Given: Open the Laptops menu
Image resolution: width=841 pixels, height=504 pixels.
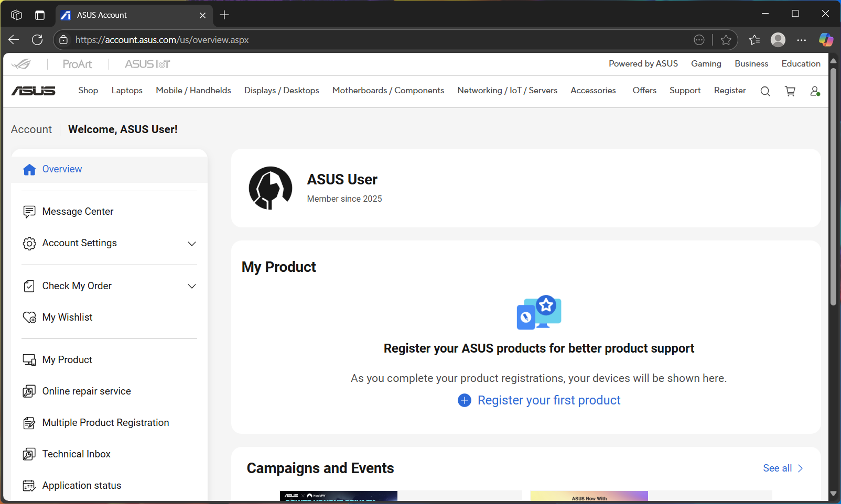Looking at the screenshot, I should tap(127, 91).
